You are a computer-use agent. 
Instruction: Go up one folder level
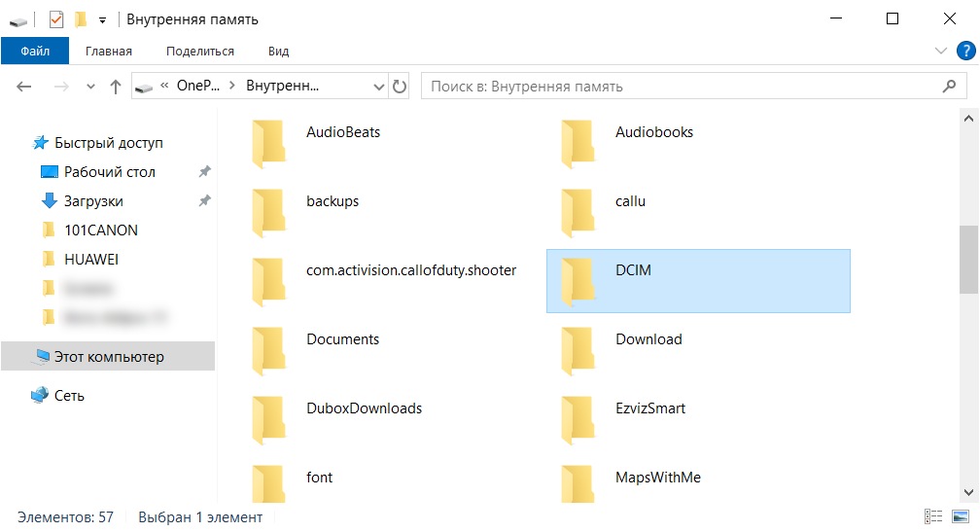tap(116, 87)
